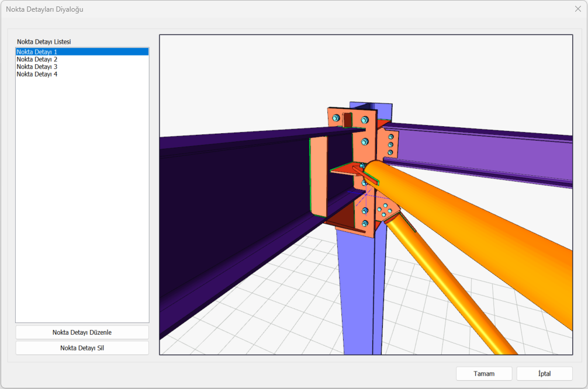This screenshot has width=588, height=389.
Task: Close the Nokta Detayları dialog window
Action: (x=577, y=9)
